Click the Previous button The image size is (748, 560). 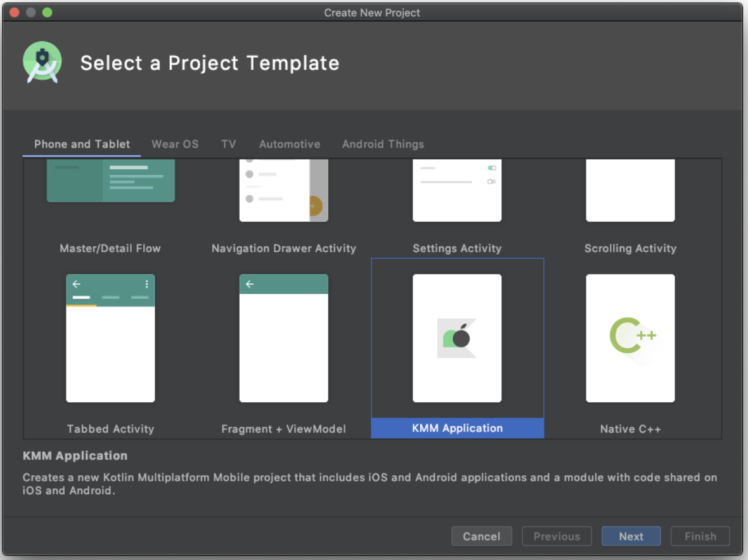[557, 536]
